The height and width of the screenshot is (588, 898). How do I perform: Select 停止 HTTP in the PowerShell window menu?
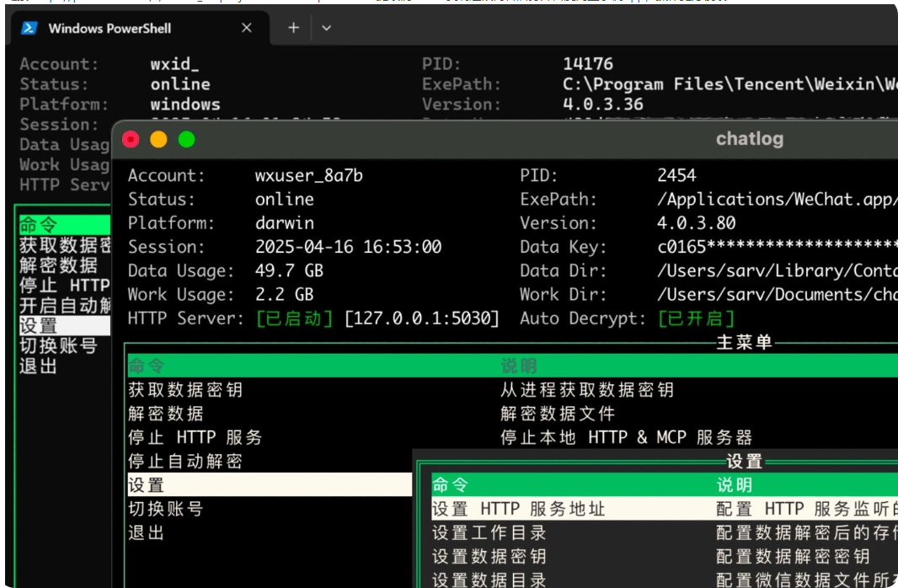tap(64, 285)
